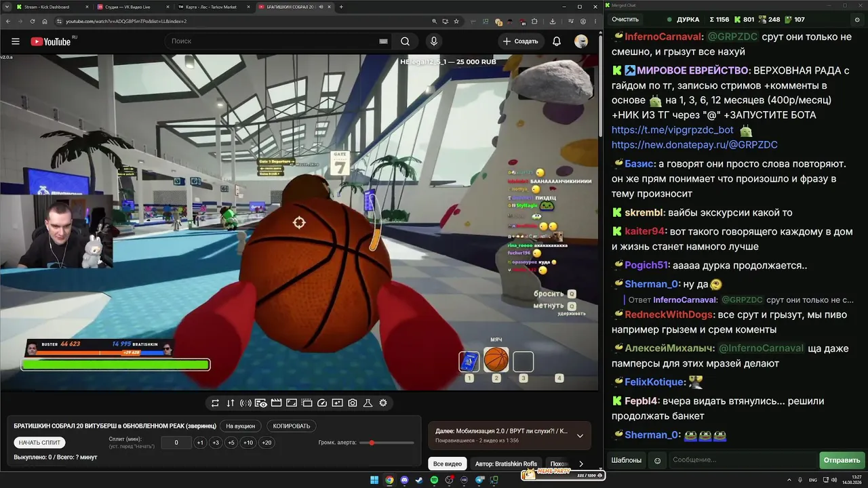Viewport: 868px width, 488px height.
Task: Open Chrome downloads icon
Action: (553, 21)
